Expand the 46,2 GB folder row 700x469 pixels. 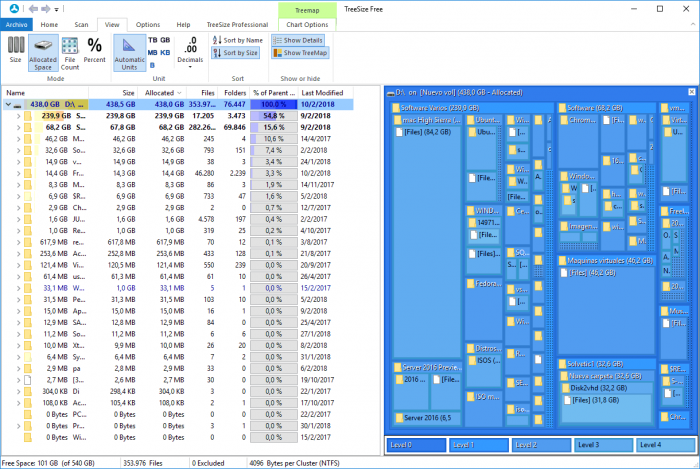coord(18,139)
